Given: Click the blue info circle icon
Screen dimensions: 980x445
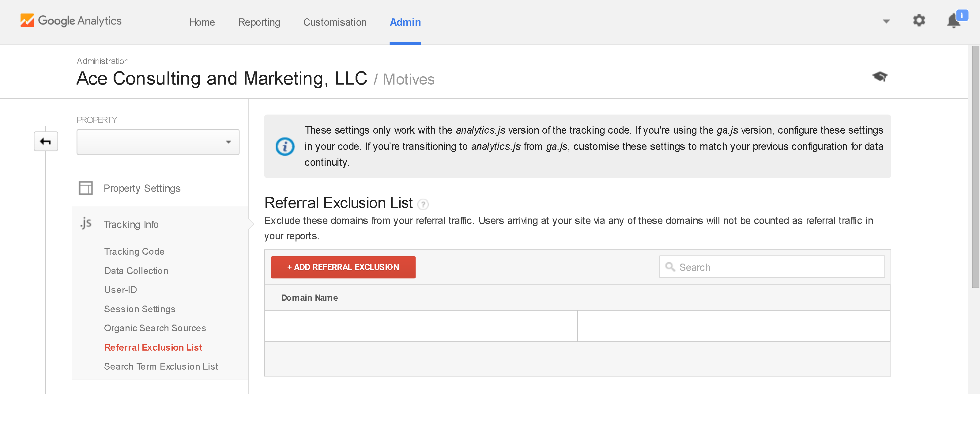Looking at the screenshot, I should (285, 146).
